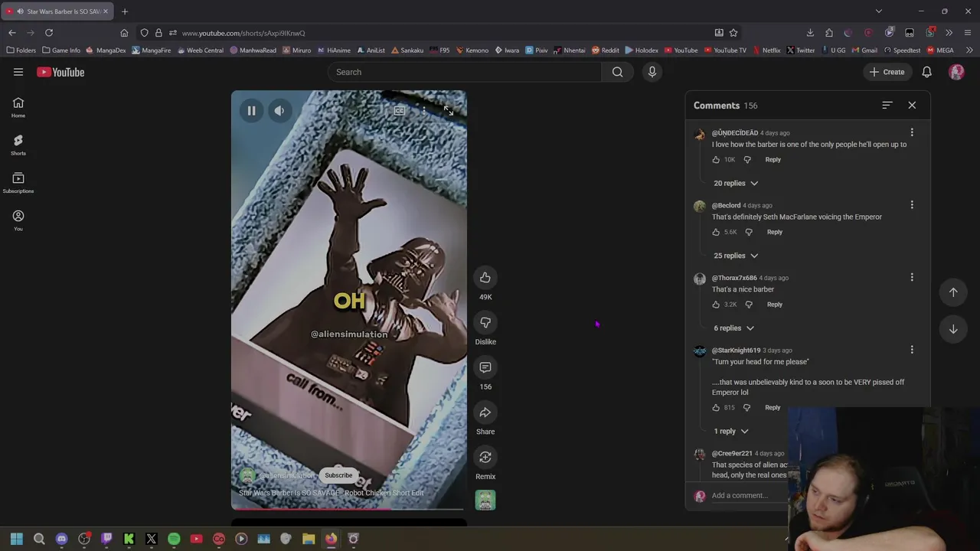Open the Reddit bookmark

click(x=605, y=51)
